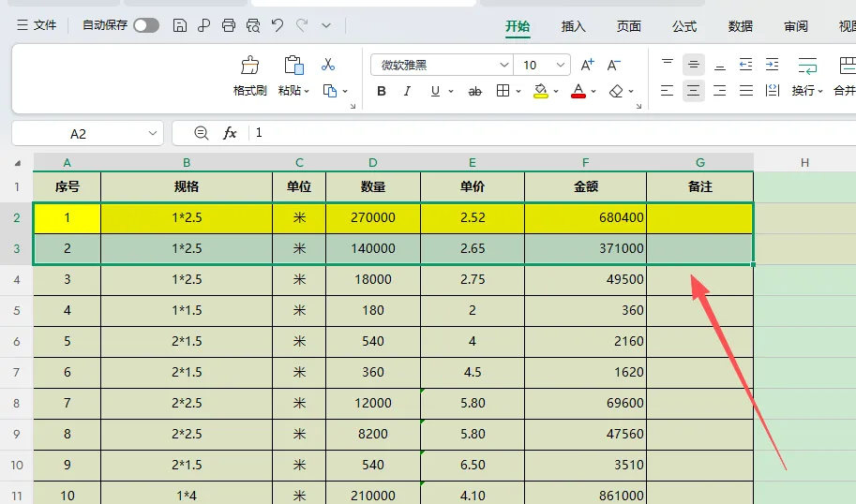Switch to the 页面 ribbon tab
Screen dimensions: 856x504
[629, 26]
